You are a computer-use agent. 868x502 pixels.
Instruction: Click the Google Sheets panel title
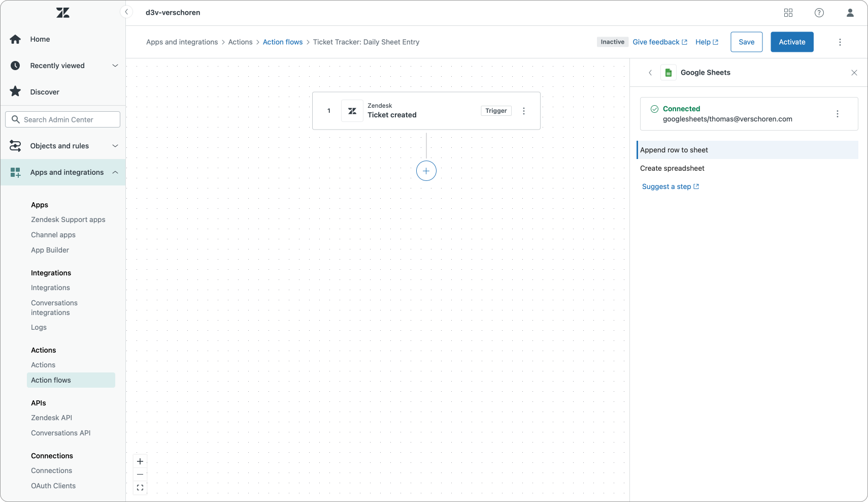click(706, 73)
